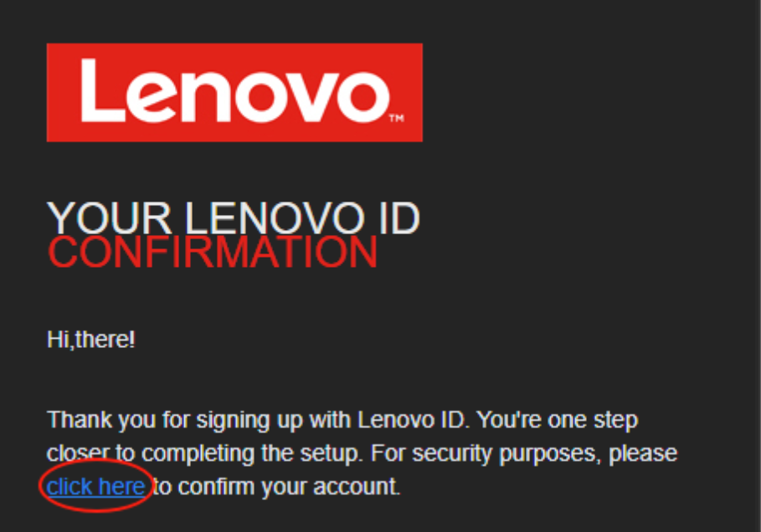Click the "Hi,there!" greeting line

(90, 339)
